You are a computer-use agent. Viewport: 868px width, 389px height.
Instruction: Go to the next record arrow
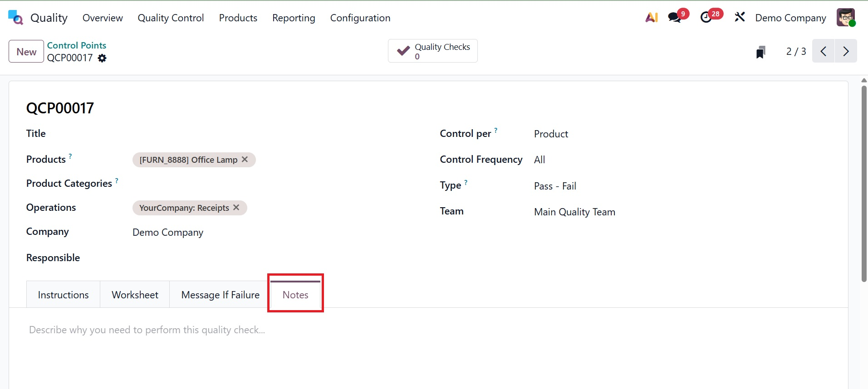(846, 51)
